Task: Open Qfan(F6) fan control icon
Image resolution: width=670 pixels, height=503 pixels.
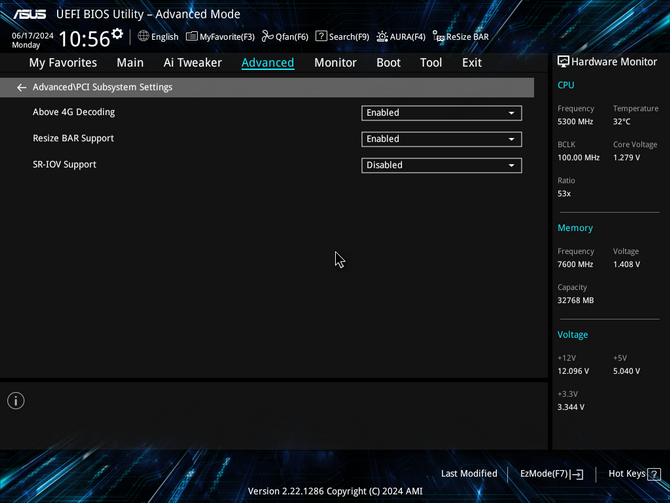Action: click(267, 36)
